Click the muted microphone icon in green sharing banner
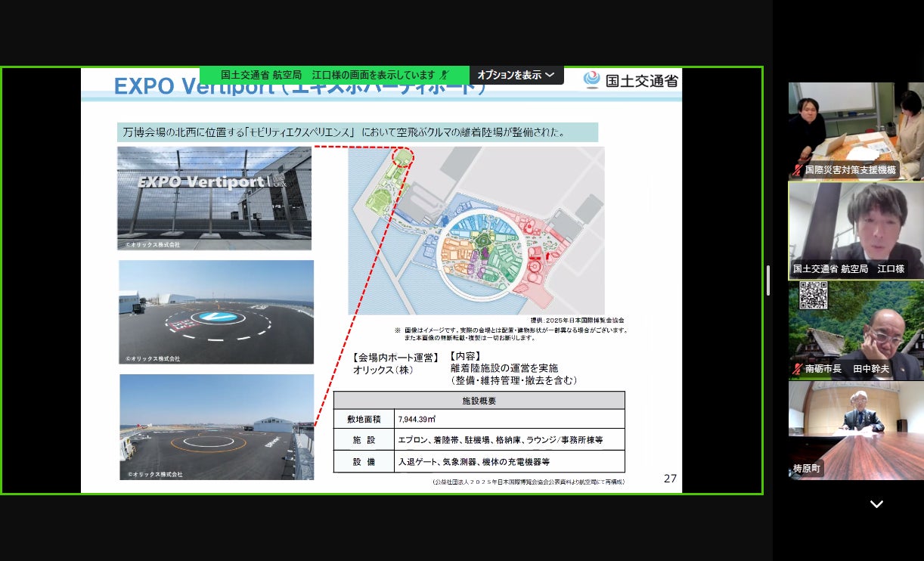This screenshot has height=561, width=924. point(445,75)
